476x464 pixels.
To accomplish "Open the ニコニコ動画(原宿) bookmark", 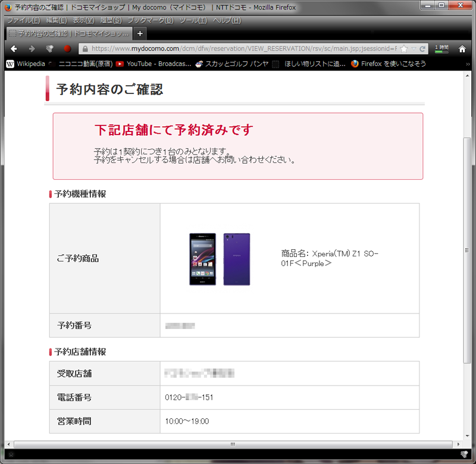I will (x=80, y=64).
